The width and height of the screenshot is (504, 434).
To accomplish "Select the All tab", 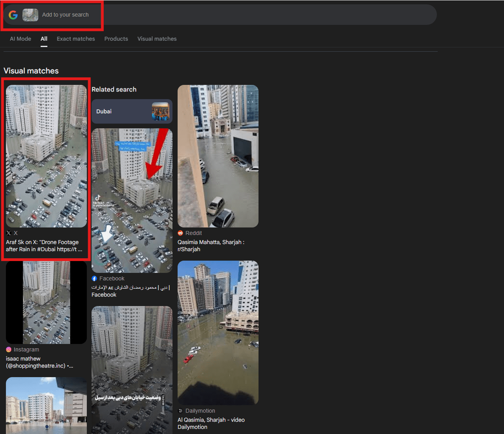I will pyautogui.click(x=44, y=39).
